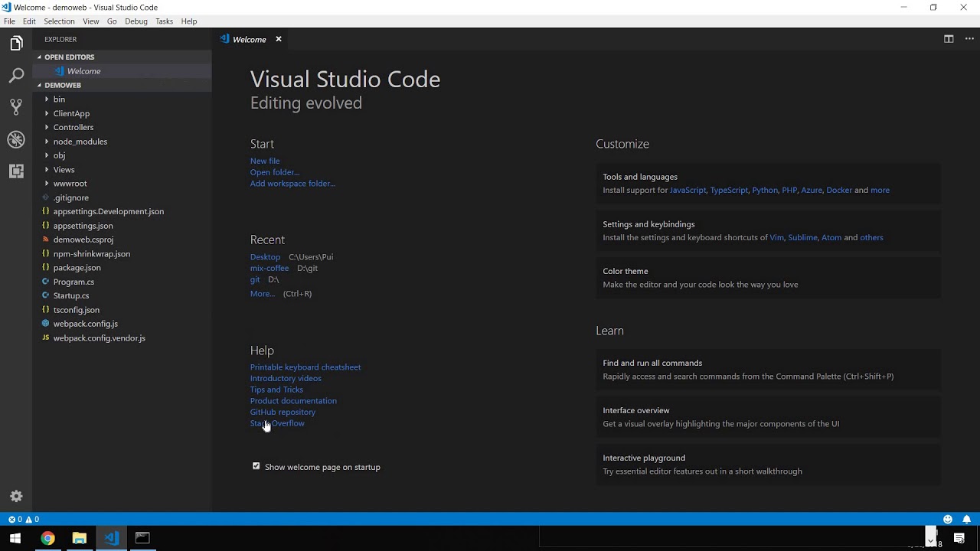Expand the Views folder
Viewport: 980px width, 551px height.
[122, 170]
